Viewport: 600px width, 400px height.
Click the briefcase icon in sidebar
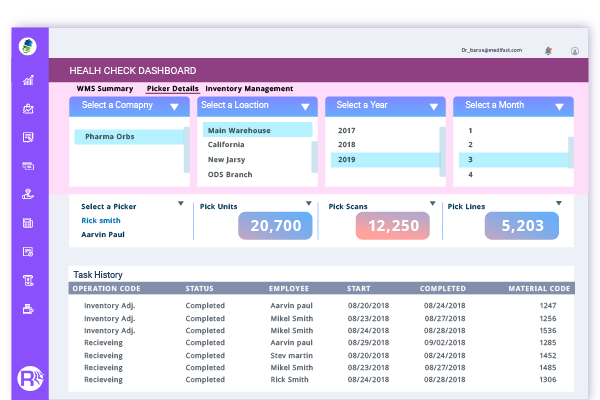(x=28, y=109)
